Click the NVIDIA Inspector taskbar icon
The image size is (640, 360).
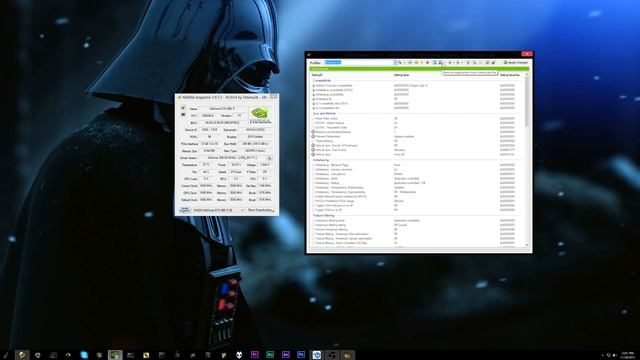coord(115,355)
